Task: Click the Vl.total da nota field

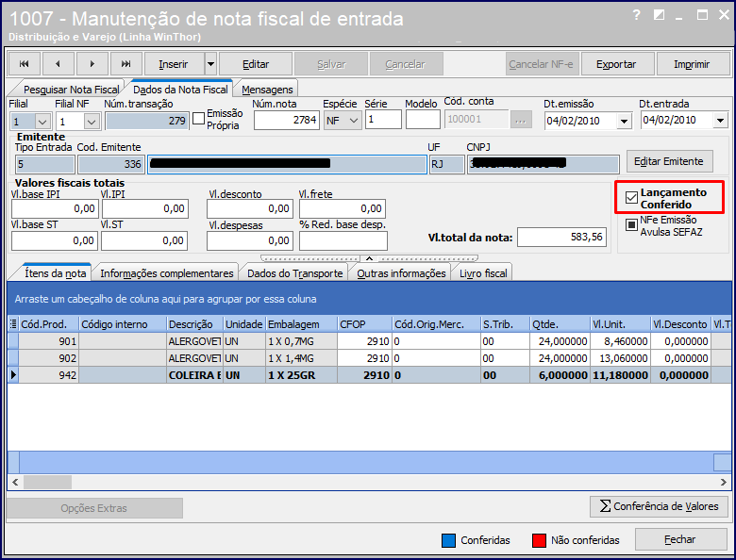Action: pyautogui.click(x=561, y=237)
